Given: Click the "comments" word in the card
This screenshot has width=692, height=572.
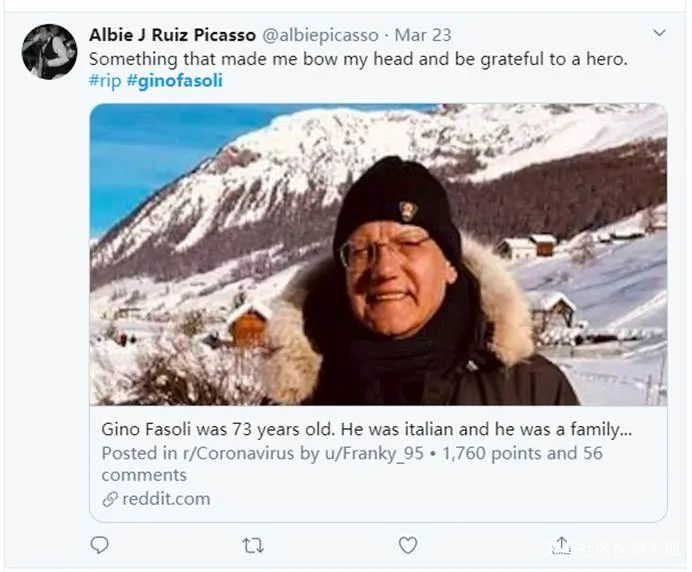Looking at the screenshot, I should pos(144,475).
